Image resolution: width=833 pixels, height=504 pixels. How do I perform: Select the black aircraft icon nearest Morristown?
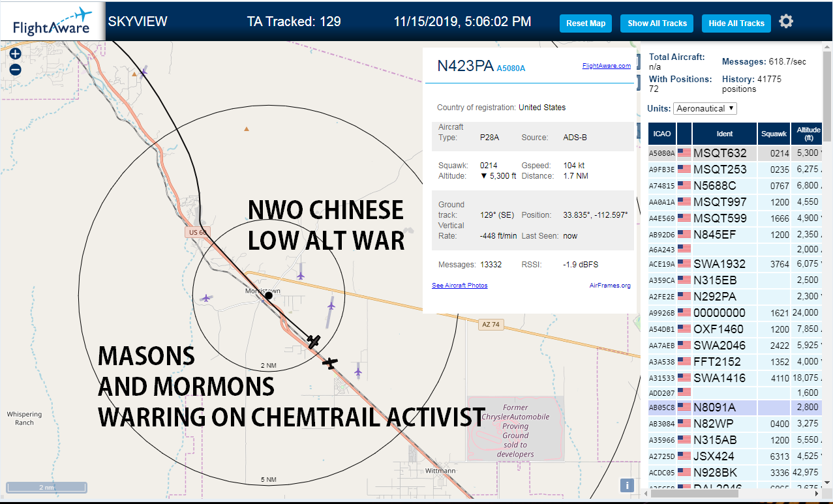[x=314, y=342]
